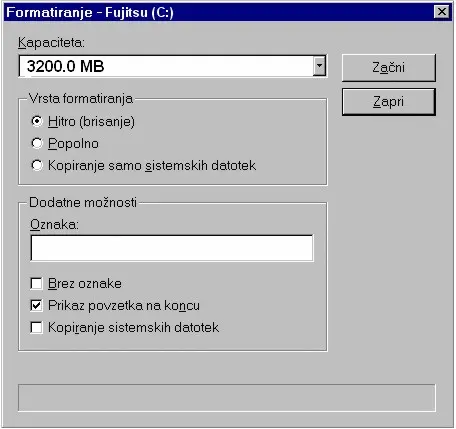Select the Hitro (brisanje) radio button
Screen dimensions: 456x429
pyautogui.click(x=37, y=121)
